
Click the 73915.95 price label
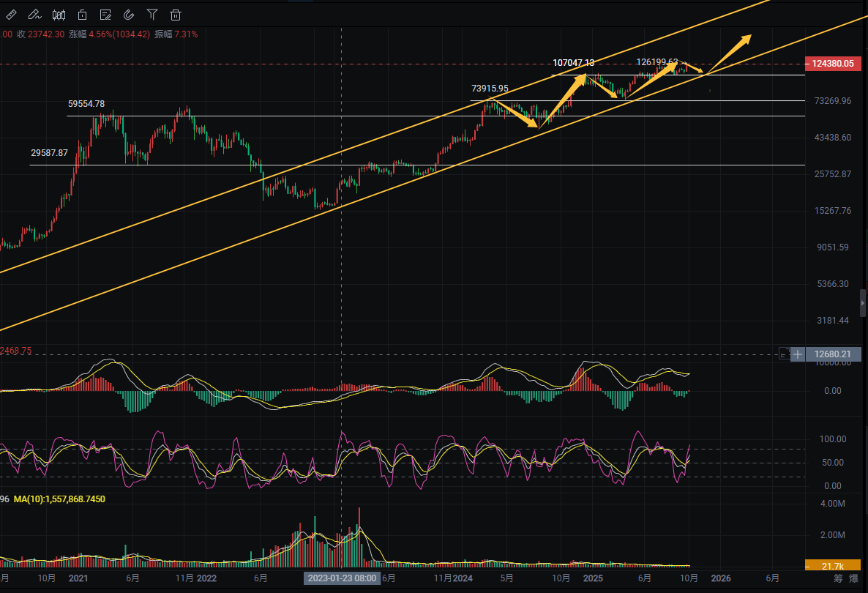[490, 88]
